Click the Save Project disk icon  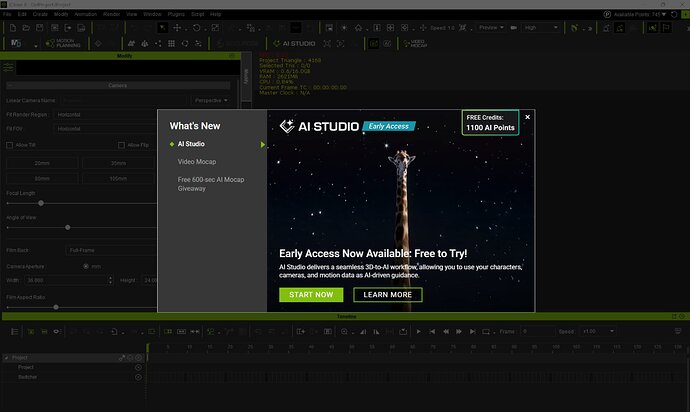pyautogui.click(x=40, y=28)
